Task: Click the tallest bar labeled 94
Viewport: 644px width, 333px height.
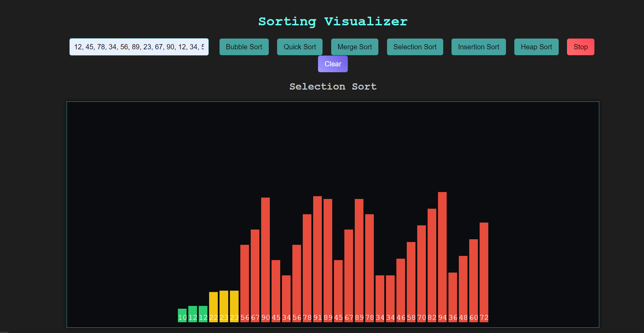Action: [x=442, y=257]
